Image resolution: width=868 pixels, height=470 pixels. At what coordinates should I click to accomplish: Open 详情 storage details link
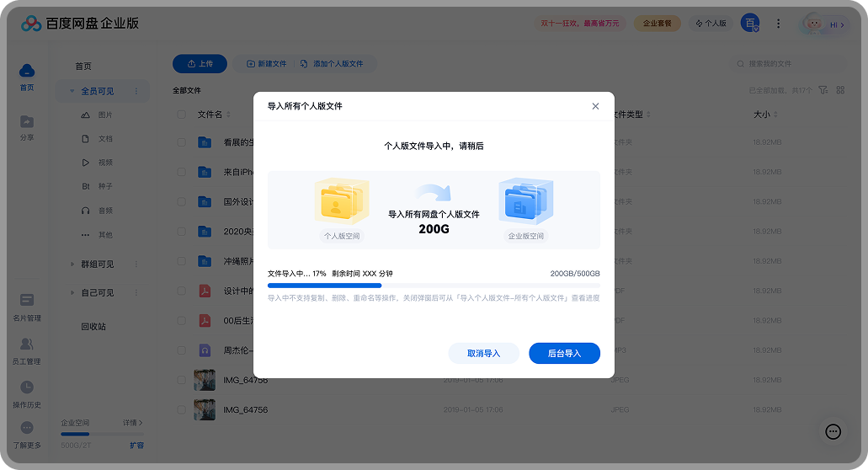(x=133, y=422)
